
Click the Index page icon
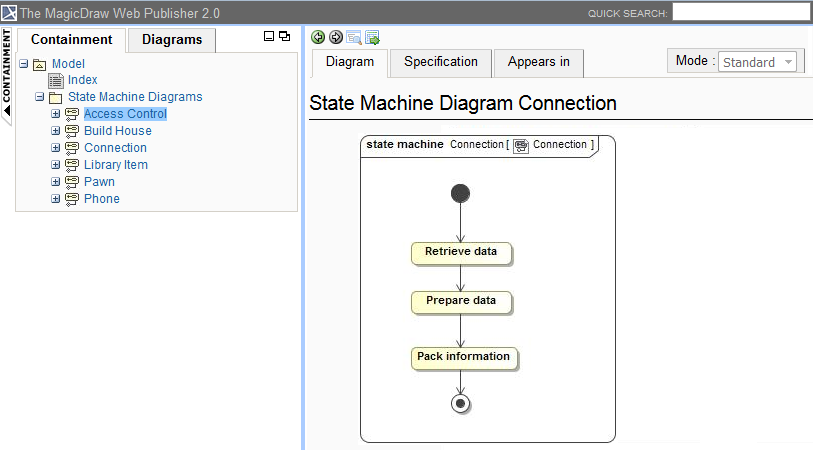tap(55, 80)
